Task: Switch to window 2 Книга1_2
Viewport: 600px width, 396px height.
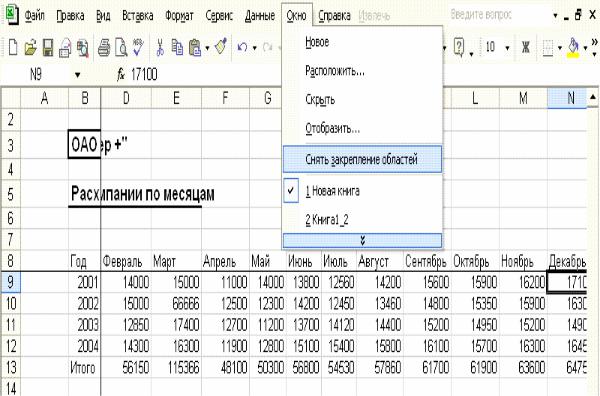Action: (x=362, y=220)
